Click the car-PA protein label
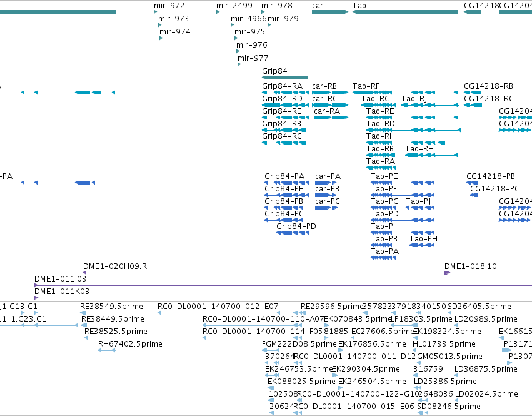 [x=328, y=176]
